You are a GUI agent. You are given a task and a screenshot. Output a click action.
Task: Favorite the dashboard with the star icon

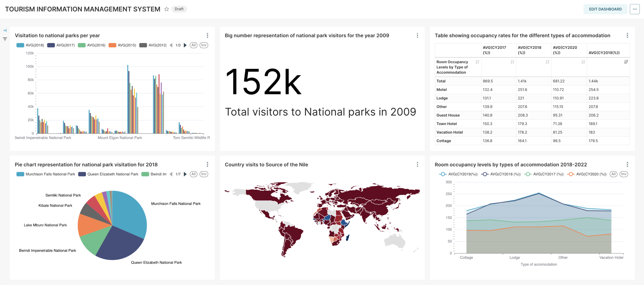point(166,9)
